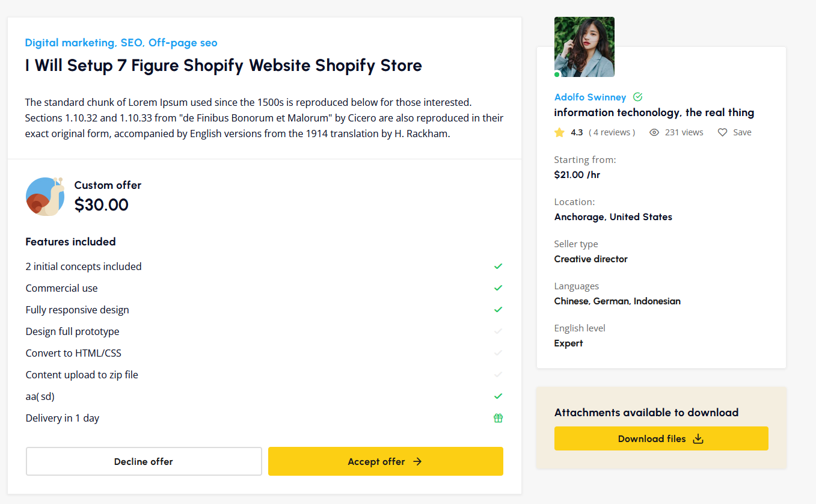Viewport: 816px width, 504px height.
Task: Click the snail logo next to Custom offer
Action: coord(45,197)
